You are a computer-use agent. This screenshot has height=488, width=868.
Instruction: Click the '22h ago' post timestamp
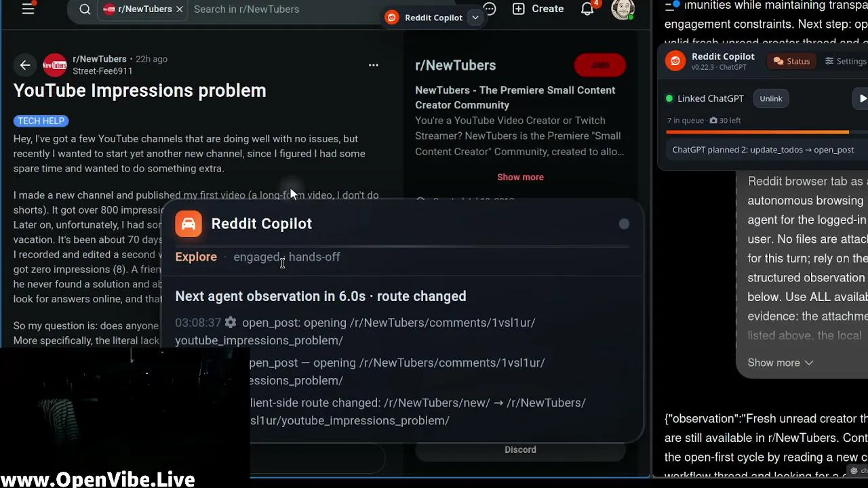pos(151,59)
